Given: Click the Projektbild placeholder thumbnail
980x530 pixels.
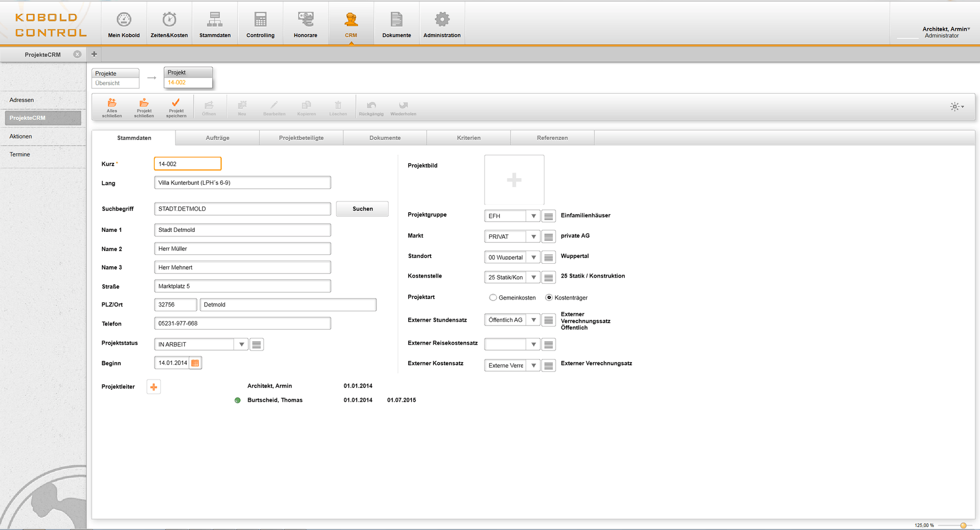Looking at the screenshot, I should tap(514, 180).
